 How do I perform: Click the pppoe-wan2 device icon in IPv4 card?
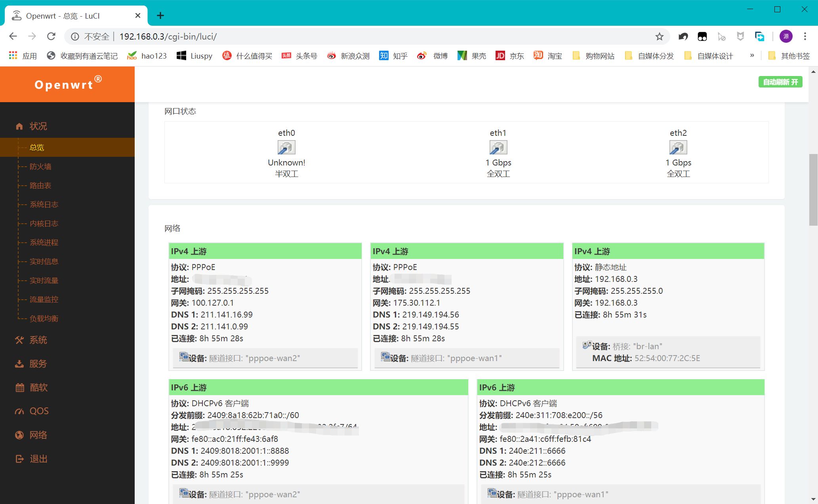[x=184, y=357]
